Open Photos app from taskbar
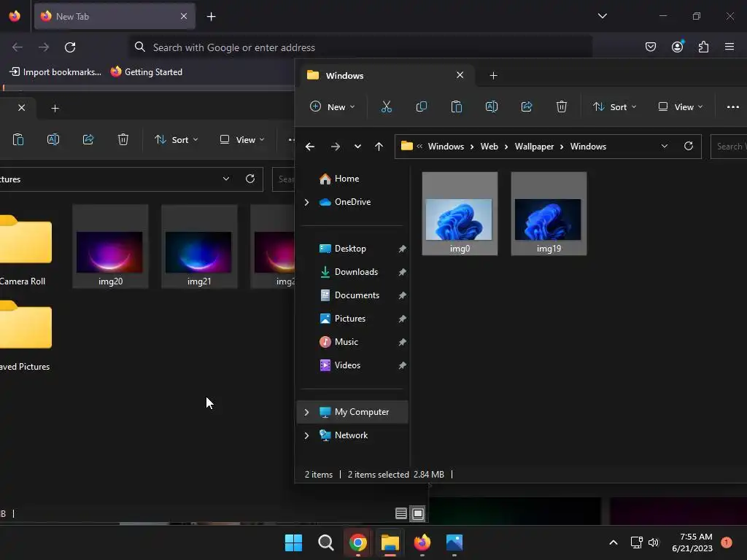This screenshot has width=747, height=560. coord(454,542)
